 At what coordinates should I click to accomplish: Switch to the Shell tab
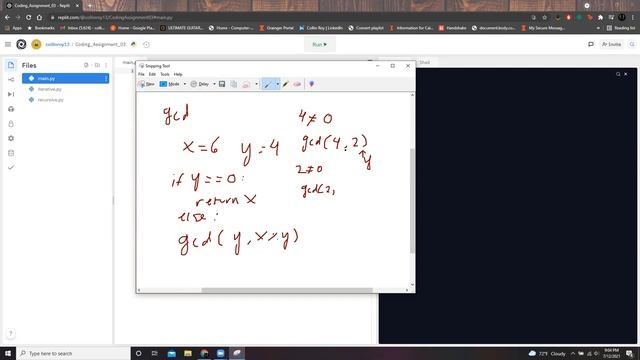pyautogui.click(x=424, y=62)
